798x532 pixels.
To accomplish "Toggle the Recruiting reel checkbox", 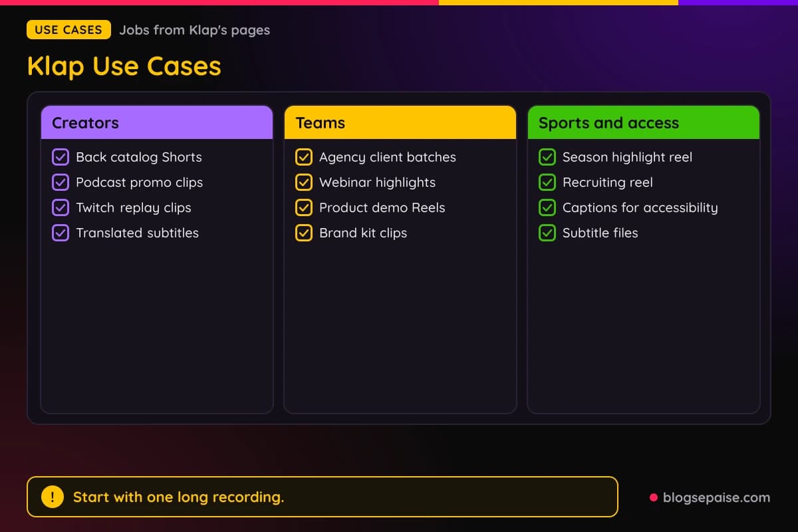I will pyautogui.click(x=547, y=182).
